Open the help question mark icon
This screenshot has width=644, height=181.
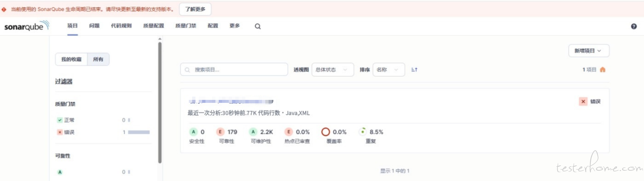click(x=634, y=26)
